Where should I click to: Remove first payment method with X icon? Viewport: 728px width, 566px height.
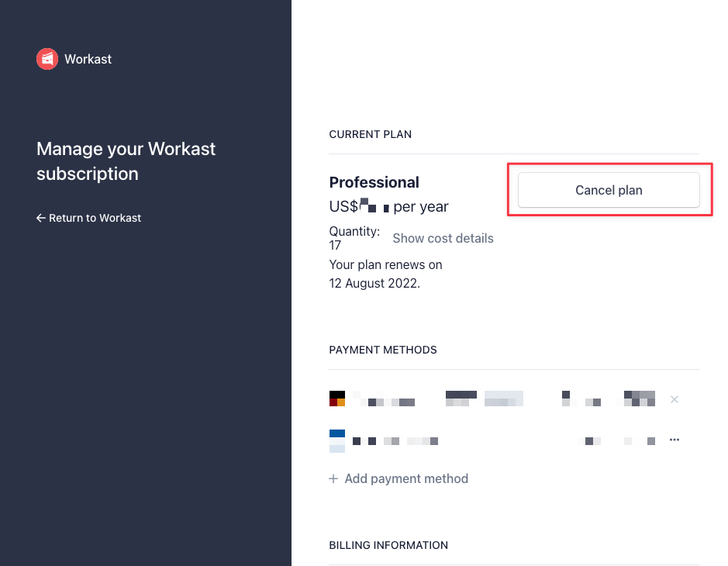click(675, 399)
